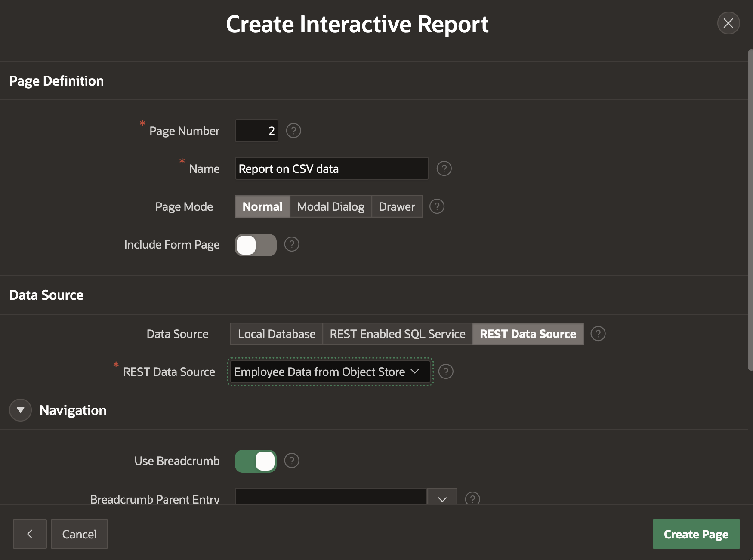Collapse the Navigation section
This screenshot has width=753, height=560.
coord(20,410)
